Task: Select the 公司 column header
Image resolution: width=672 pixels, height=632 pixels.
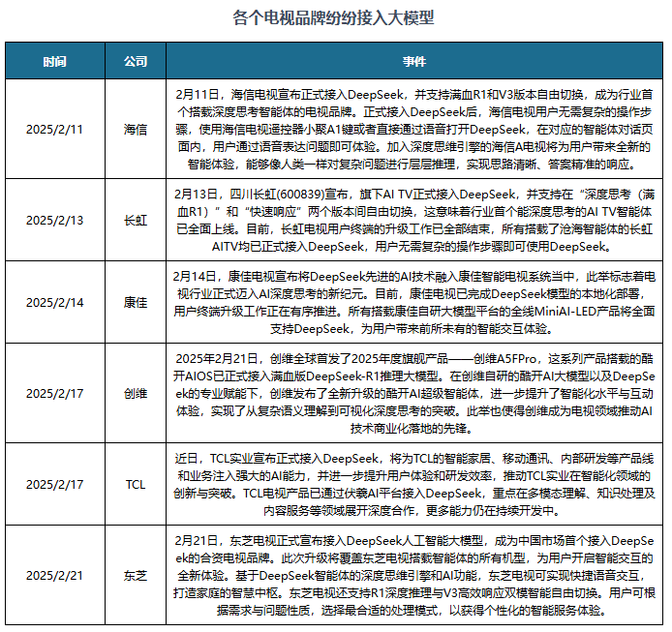Action: pyautogui.click(x=137, y=61)
